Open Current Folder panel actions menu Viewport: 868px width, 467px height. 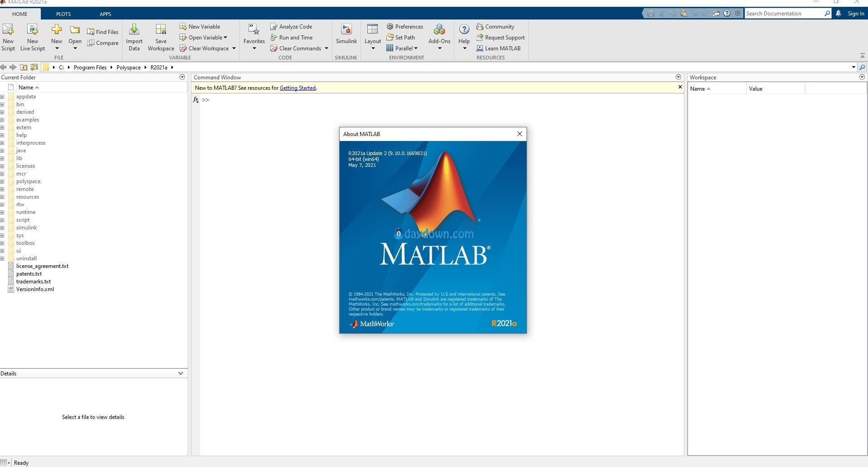pyautogui.click(x=182, y=77)
